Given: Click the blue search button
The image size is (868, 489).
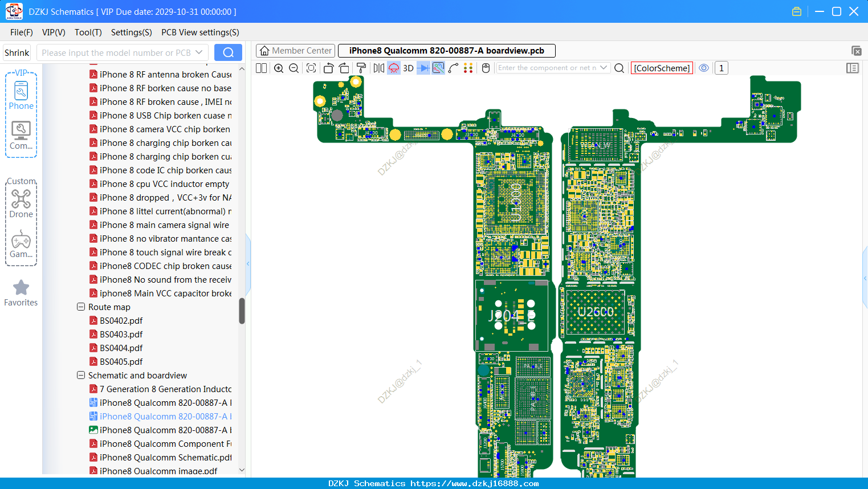Looking at the screenshot, I should pyautogui.click(x=228, y=52).
